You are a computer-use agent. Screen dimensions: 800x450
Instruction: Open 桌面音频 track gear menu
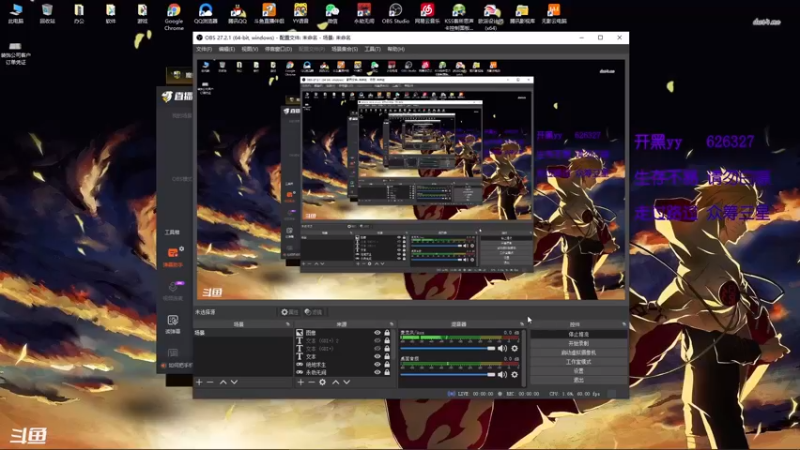[514, 374]
